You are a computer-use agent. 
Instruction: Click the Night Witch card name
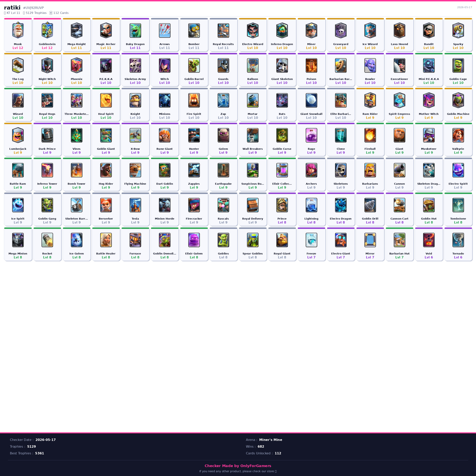pyautogui.click(x=47, y=79)
